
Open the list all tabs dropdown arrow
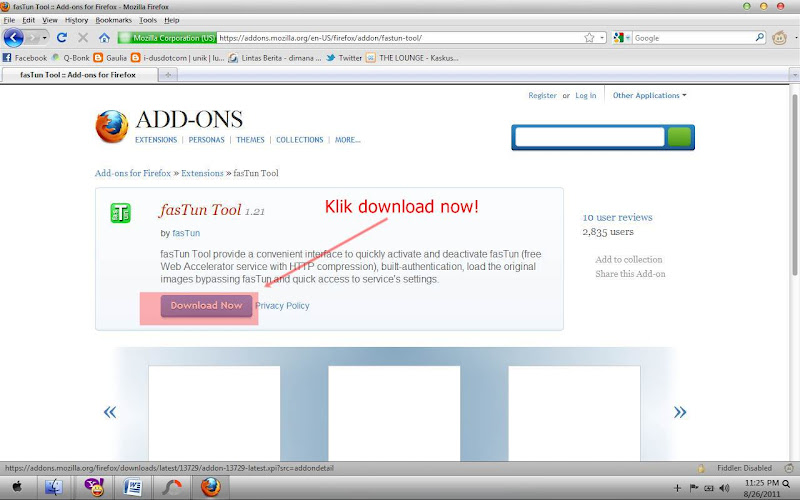794,75
